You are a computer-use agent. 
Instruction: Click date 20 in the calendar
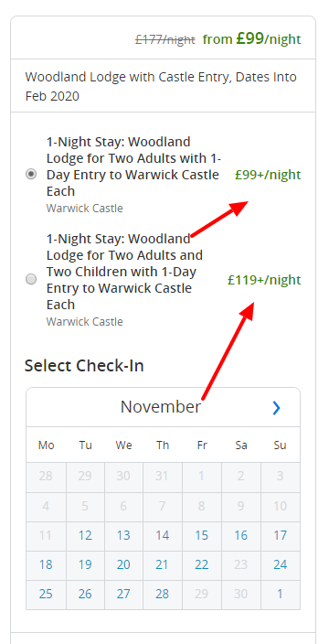123,564
